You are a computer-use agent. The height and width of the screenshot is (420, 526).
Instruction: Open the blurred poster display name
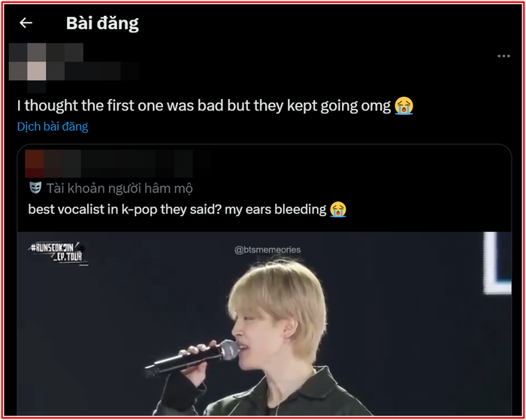tap(65, 53)
